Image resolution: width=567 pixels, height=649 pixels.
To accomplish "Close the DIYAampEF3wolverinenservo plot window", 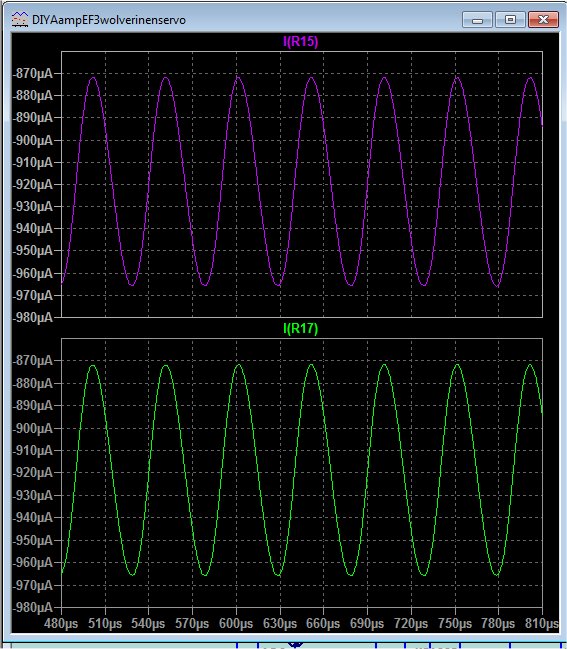I will [x=543, y=20].
